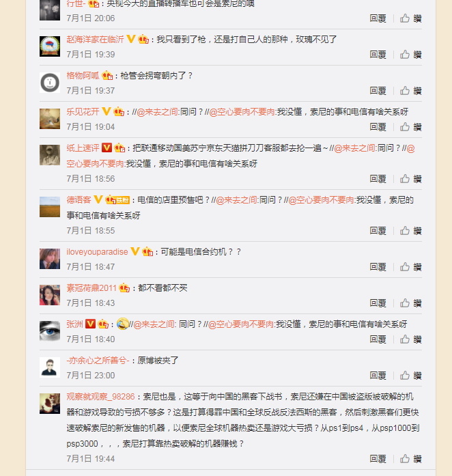Thumbs-up the comment by 德语客
The width and height of the screenshot is (452, 476).
point(410,231)
